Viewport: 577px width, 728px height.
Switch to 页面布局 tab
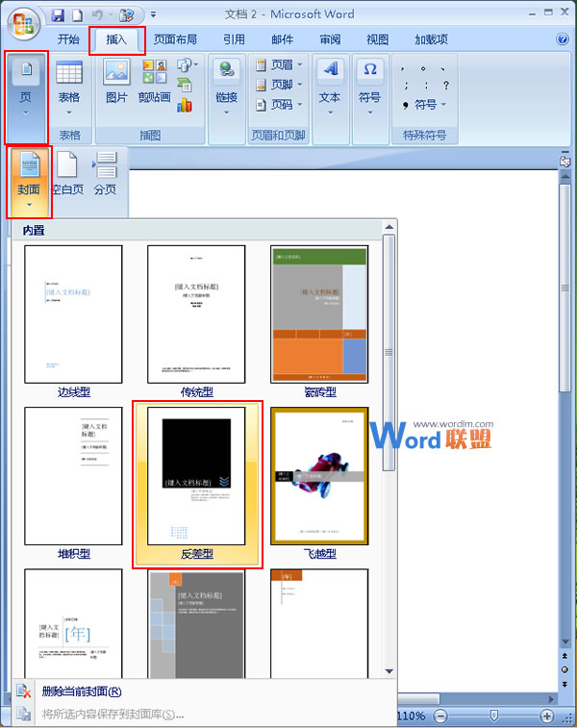pyautogui.click(x=175, y=40)
